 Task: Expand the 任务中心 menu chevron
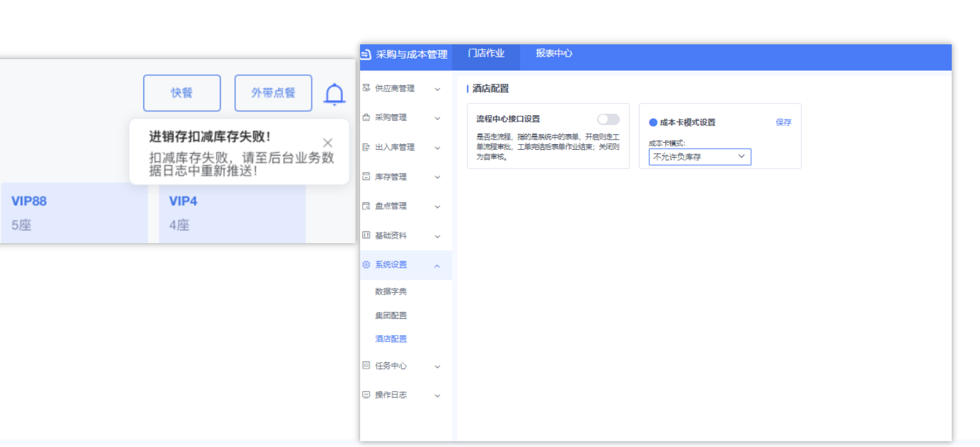point(438,367)
